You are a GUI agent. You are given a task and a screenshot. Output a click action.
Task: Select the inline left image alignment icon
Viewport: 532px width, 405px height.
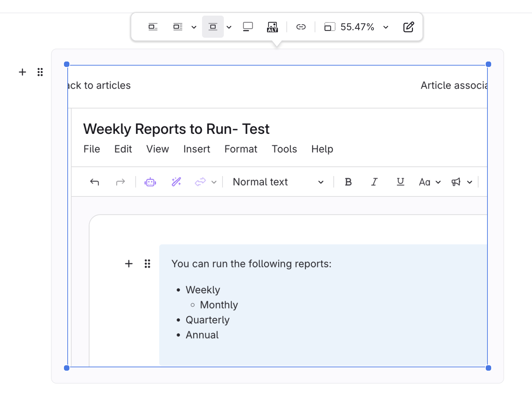[x=153, y=27]
